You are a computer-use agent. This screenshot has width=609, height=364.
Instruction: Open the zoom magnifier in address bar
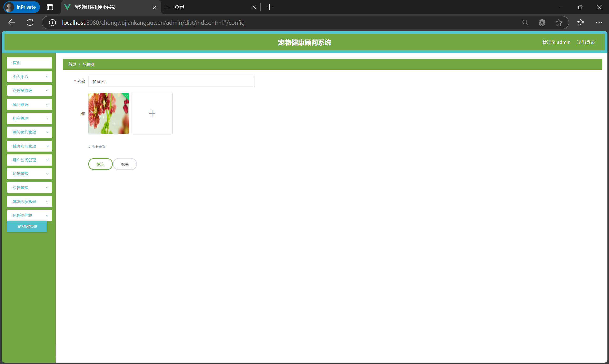click(x=525, y=23)
